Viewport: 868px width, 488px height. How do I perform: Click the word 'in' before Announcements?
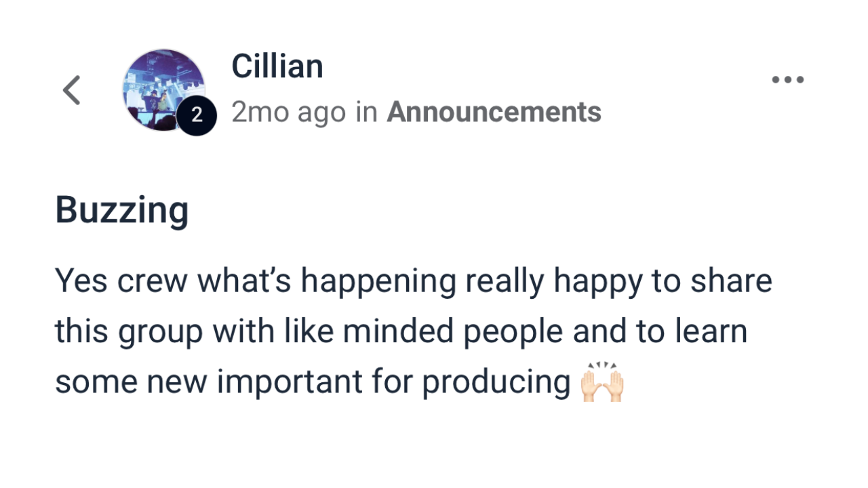click(x=366, y=112)
